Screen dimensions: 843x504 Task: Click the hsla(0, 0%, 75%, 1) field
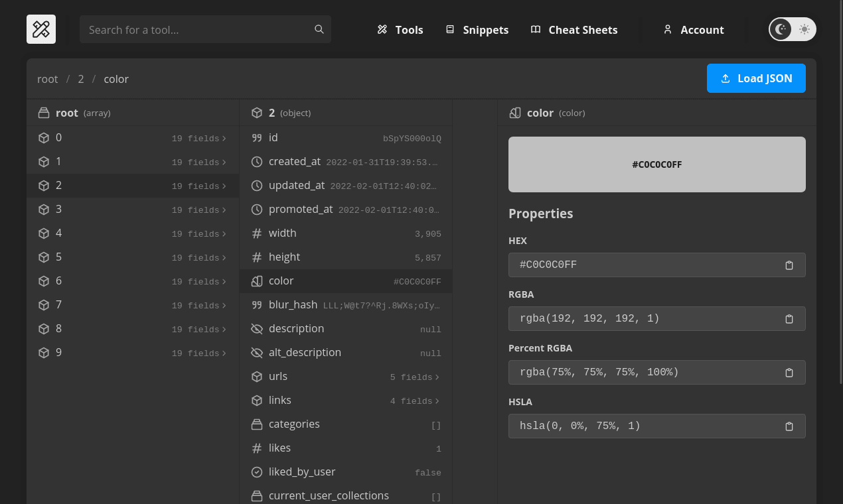point(657,426)
